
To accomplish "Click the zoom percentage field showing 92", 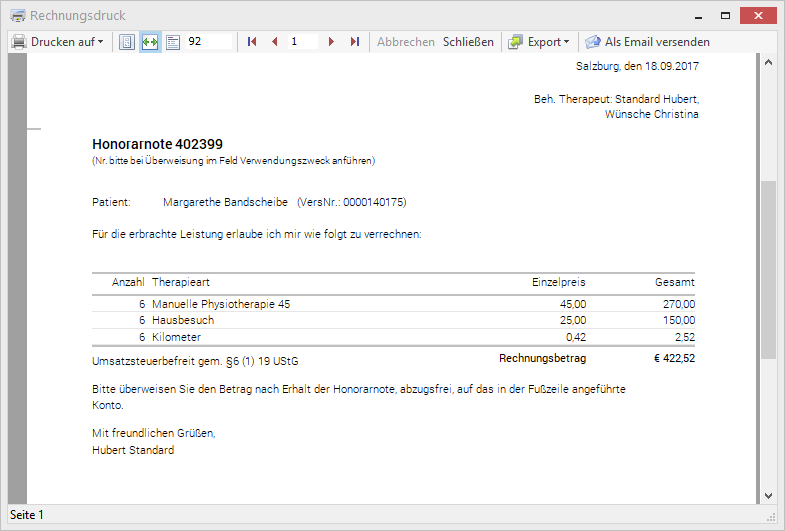I will (208, 42).
